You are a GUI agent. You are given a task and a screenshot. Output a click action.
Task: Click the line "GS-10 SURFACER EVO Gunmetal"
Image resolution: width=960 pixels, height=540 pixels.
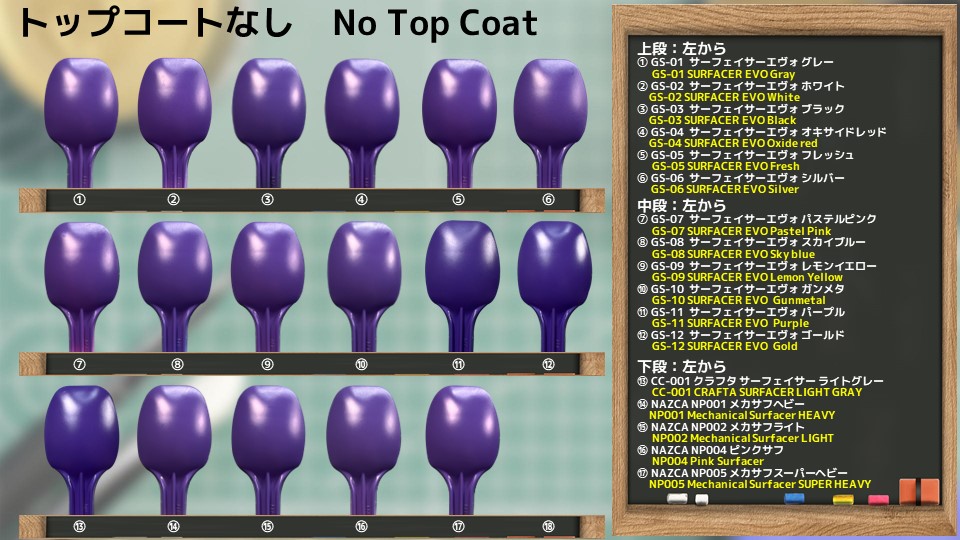click(738, 300)
